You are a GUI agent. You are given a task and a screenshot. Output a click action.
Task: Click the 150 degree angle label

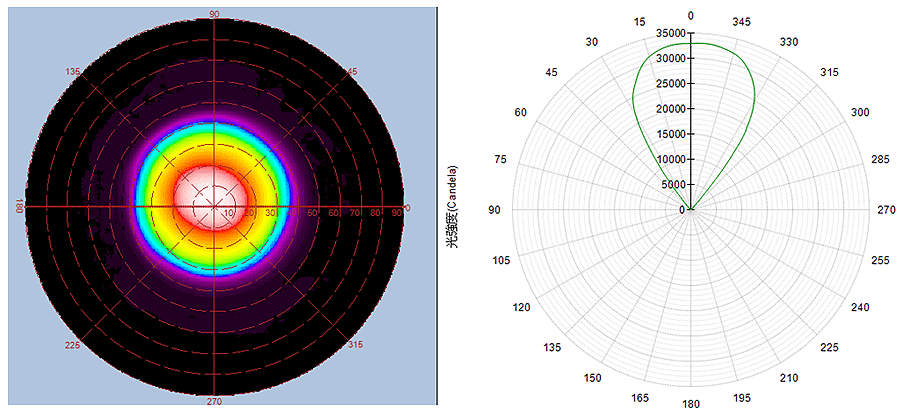592,378
